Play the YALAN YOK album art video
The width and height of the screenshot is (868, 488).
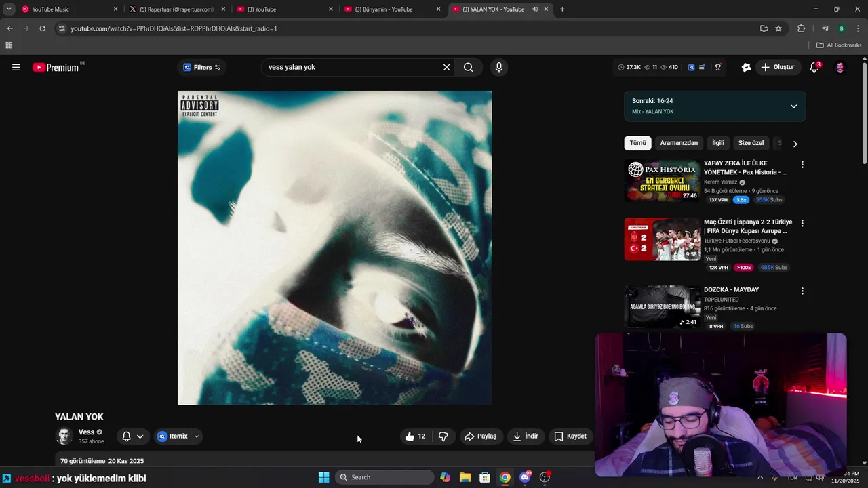coord(335,248)
